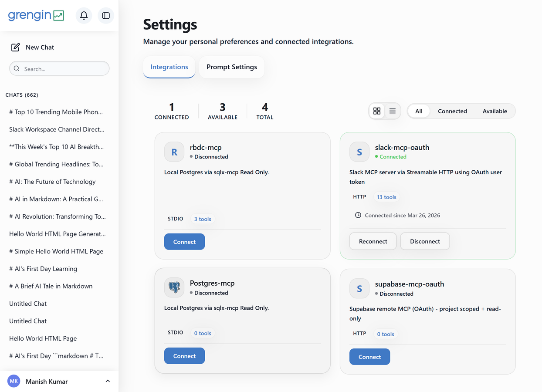542x392 pixels.
Task: Switch to list view layout
Action: click(x=393, y=111)
